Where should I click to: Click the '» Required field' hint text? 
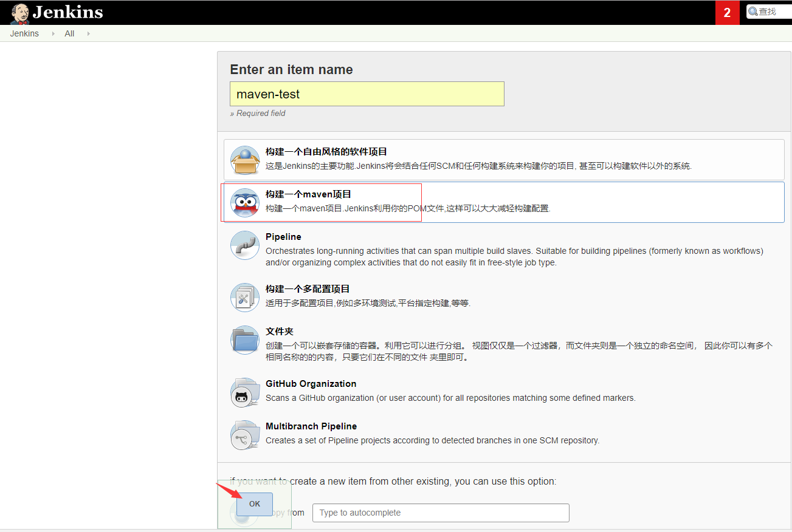[x=258, y=113]
